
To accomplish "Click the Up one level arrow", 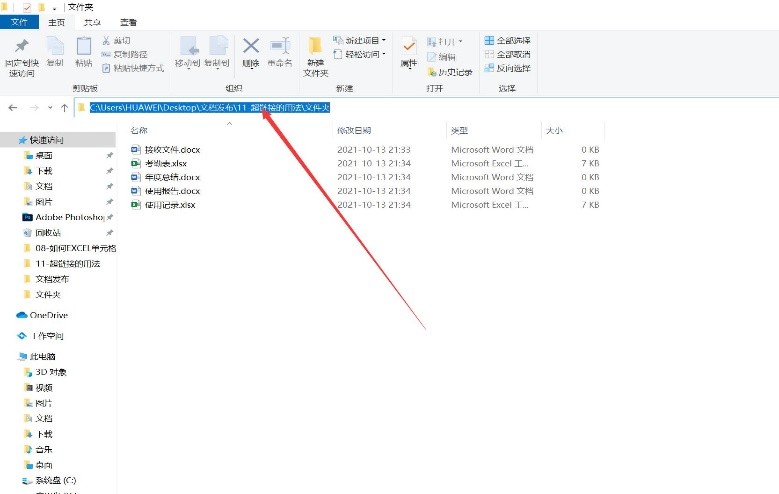I will click(64, 107).
